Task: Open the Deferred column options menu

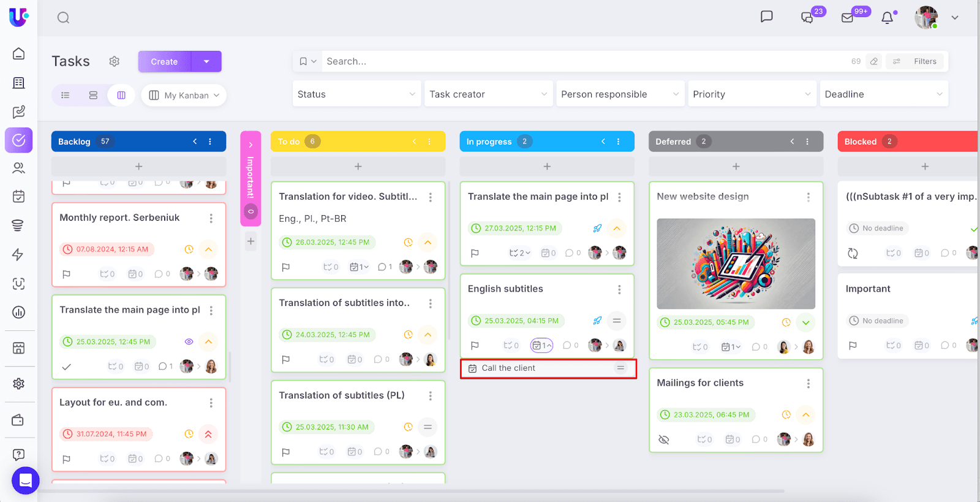Action: click(x=807, y=142)
